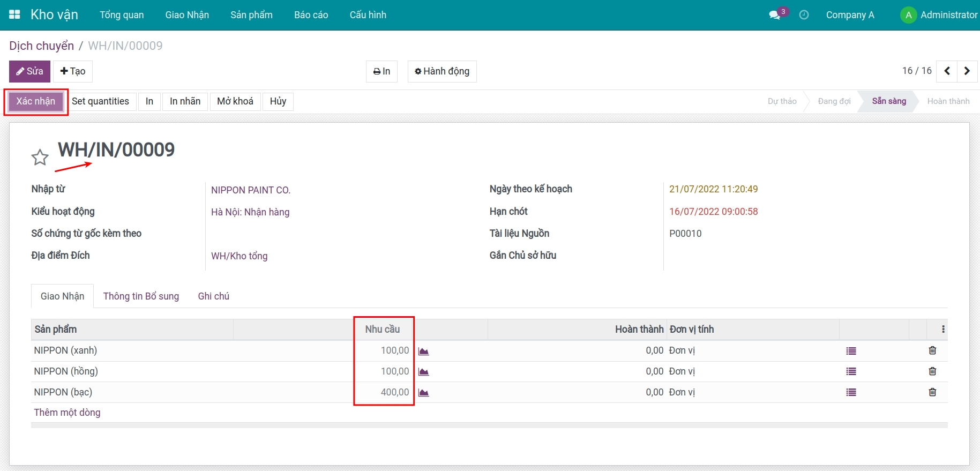980x471 pixels.
Task: Open optional columns kebab menu
Action: pyautogui.click(x=943, y=330)
